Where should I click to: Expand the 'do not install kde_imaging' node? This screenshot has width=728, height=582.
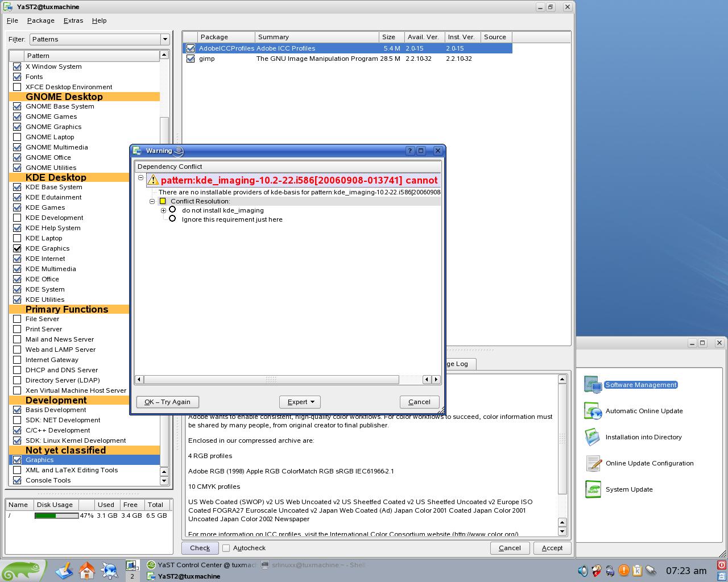[x=164, y=210]
